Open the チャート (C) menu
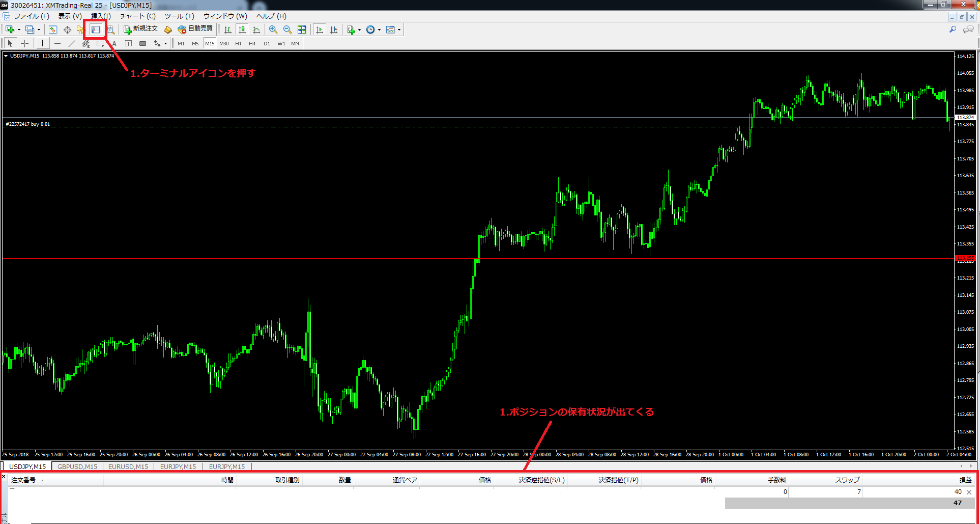 pos(137,16)
